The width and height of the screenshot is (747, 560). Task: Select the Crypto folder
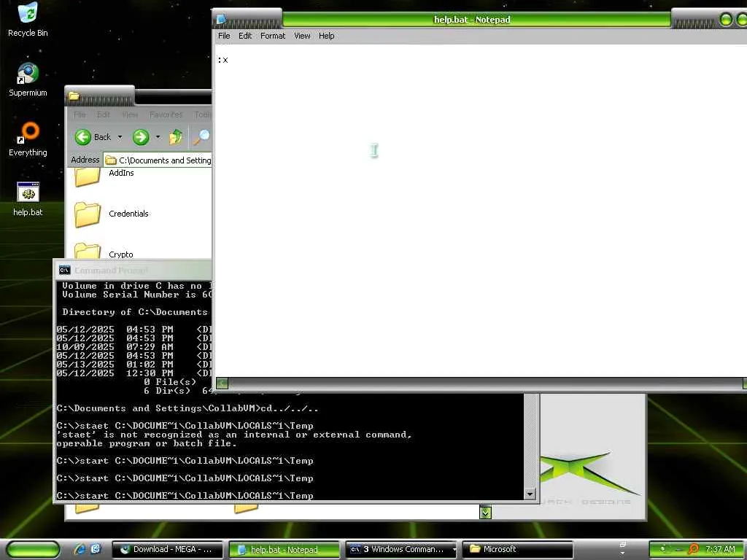pyautogui.click(x=104, y=252)
